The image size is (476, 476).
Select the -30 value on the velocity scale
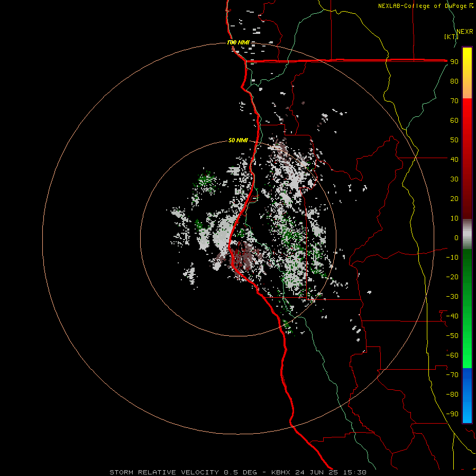point(452,297)
